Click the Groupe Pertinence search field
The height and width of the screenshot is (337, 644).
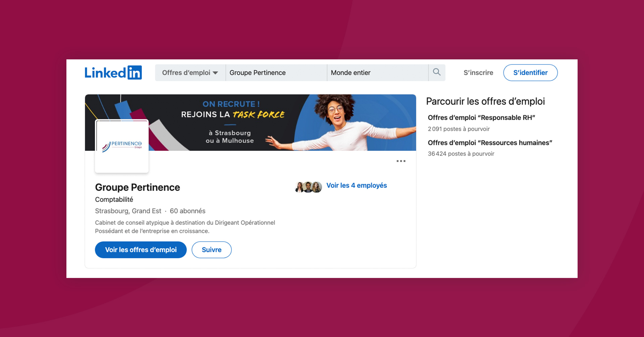276,73
